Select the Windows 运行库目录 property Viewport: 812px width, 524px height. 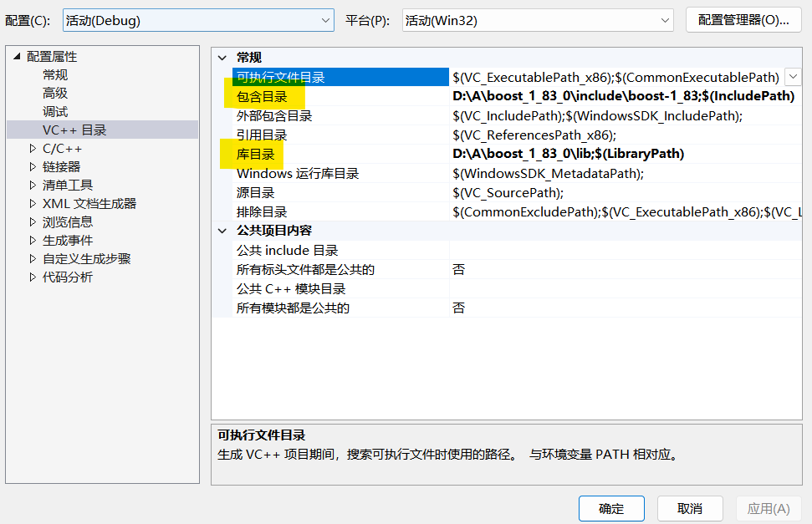pyautogui.click(x=340, y=173)
